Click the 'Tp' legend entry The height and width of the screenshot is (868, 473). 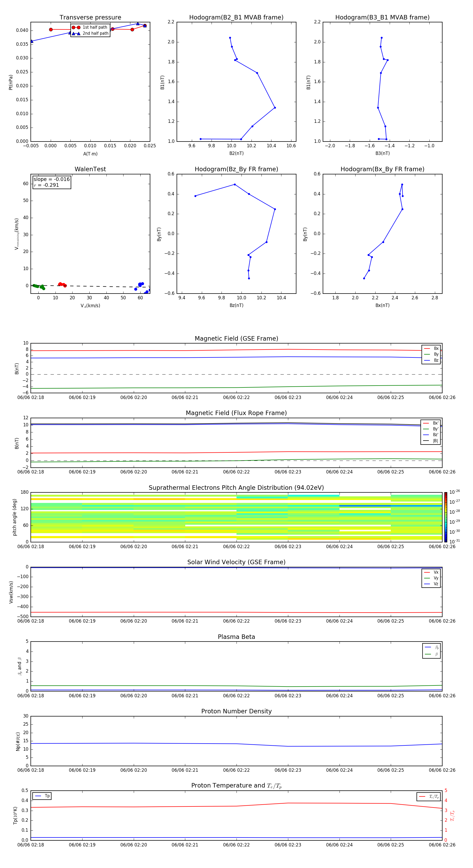tap(42, 796)
